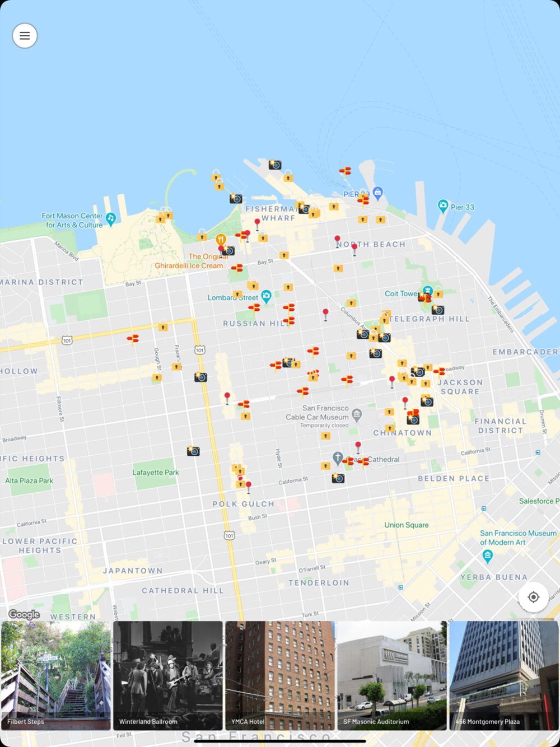Tap the CHINATOWN neighborhood label
560x747 pixels.
pos(403,433)
